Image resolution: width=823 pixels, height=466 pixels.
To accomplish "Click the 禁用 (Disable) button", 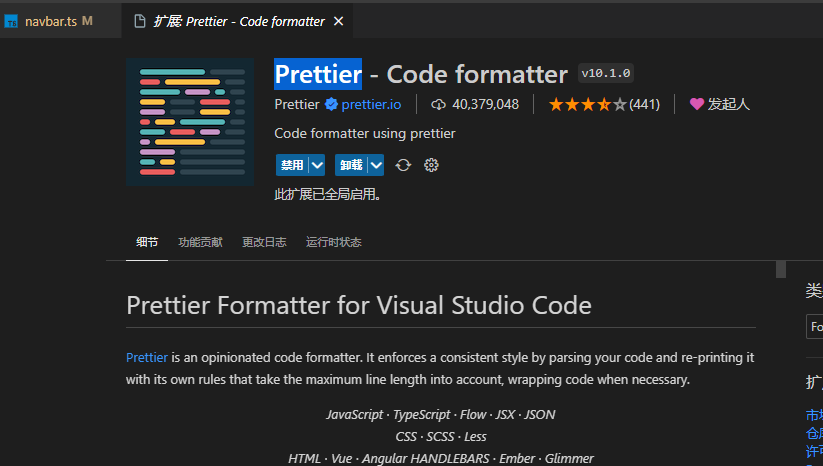I will point(292,165).
